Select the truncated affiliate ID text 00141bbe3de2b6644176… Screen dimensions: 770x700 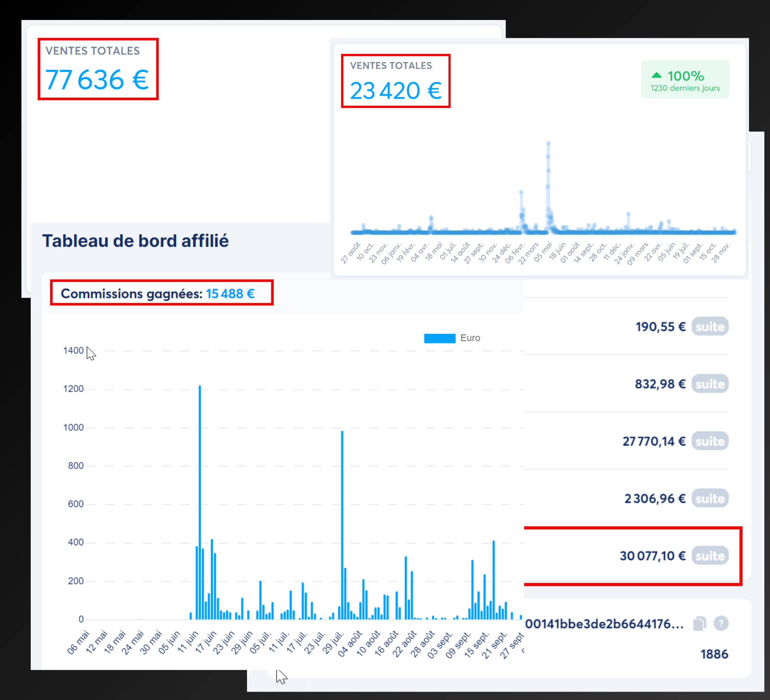click(603, 624)
